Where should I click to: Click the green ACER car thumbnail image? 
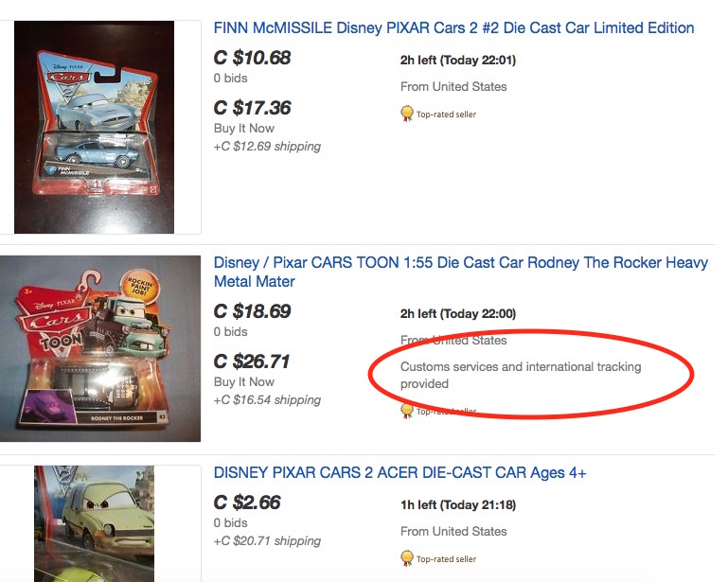point(94,522)
